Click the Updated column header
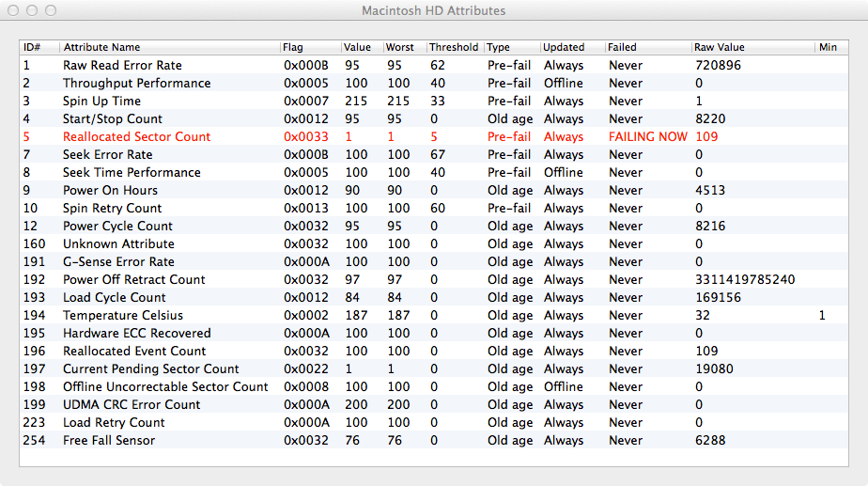This screenshot has width=868, height=486. [x=572, y=47]
